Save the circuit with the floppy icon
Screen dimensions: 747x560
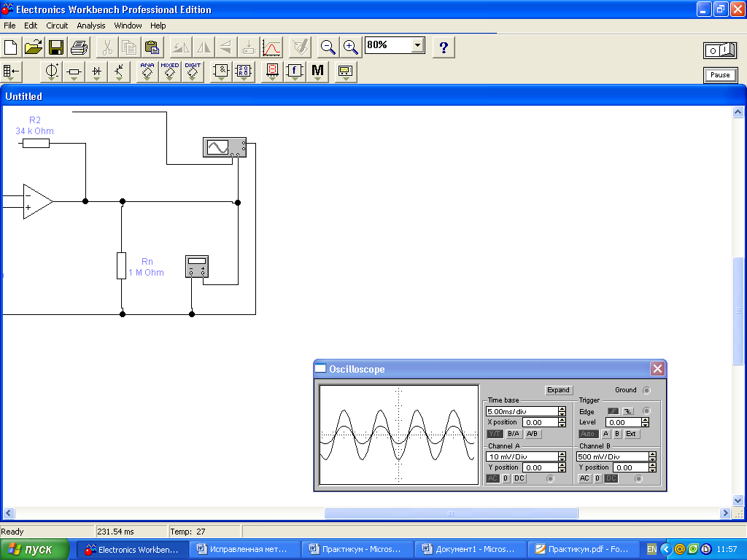click(x=56, y=48)
